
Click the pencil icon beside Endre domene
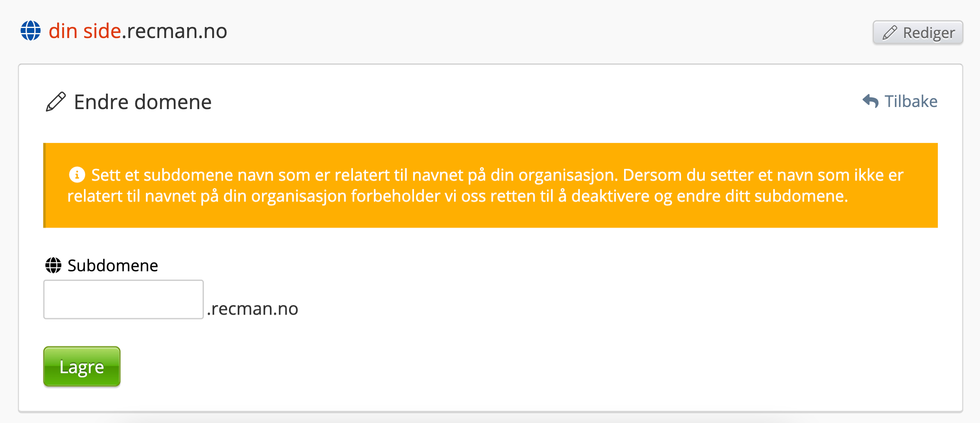point(56,102)
